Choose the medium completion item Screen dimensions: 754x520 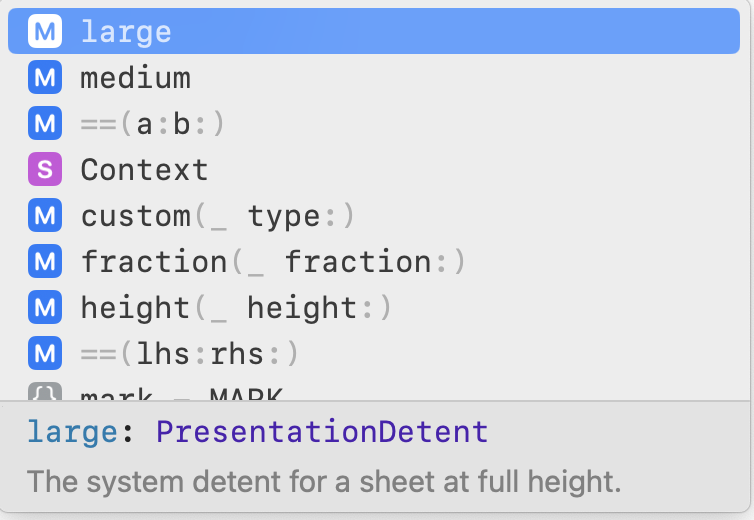374,77
